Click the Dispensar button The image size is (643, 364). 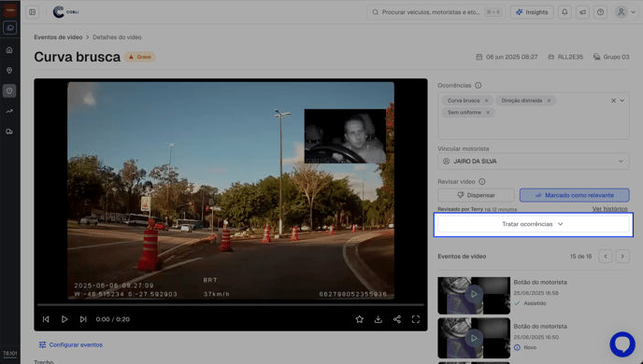point(476,195)
